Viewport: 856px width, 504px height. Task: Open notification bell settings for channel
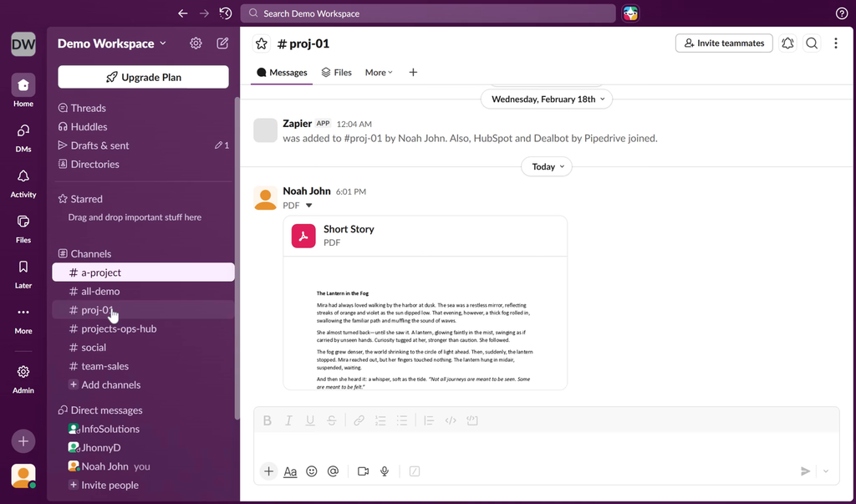(787, 43)
